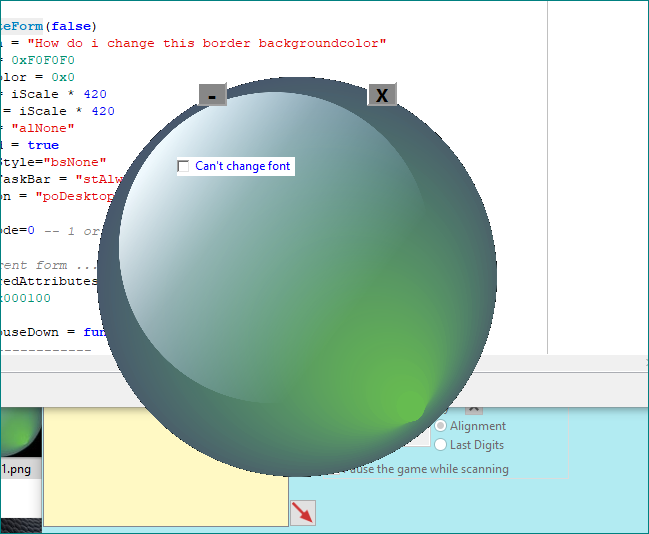Choose the Last Digits radio option

pyautogui.click(x=441, y=445)
